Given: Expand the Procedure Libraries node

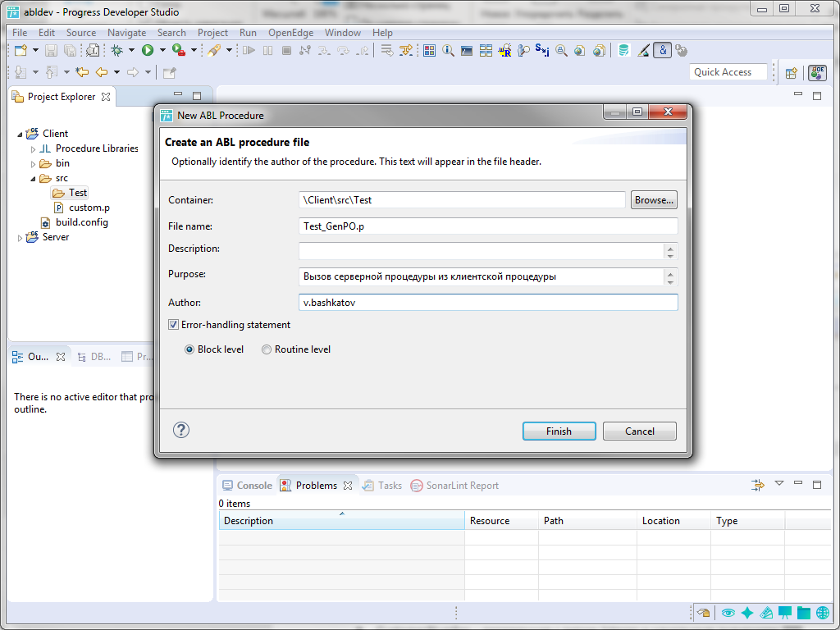Looking at the screenshot, I should (x=33, y=149).
